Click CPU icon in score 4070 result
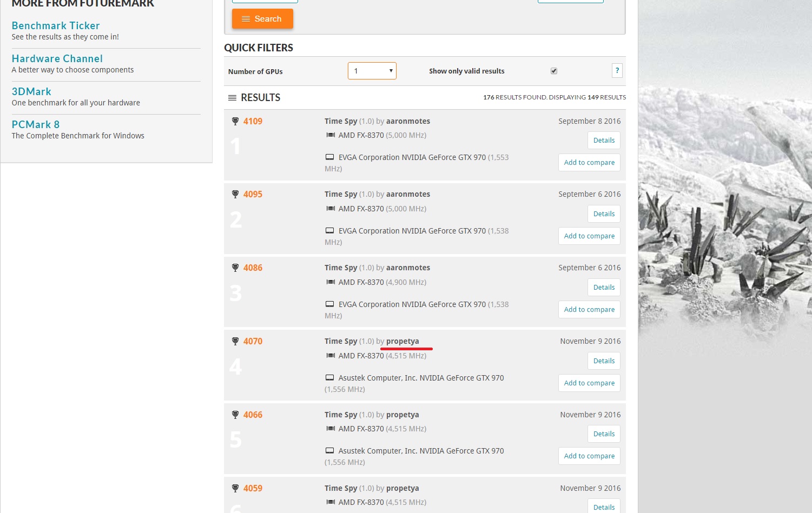812x513 pixels. [x=331, y=356]
